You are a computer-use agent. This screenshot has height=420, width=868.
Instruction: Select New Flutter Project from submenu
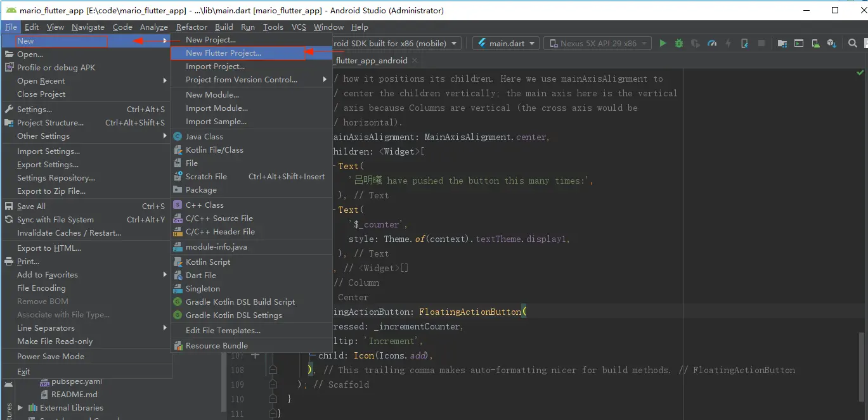(223, 53)
